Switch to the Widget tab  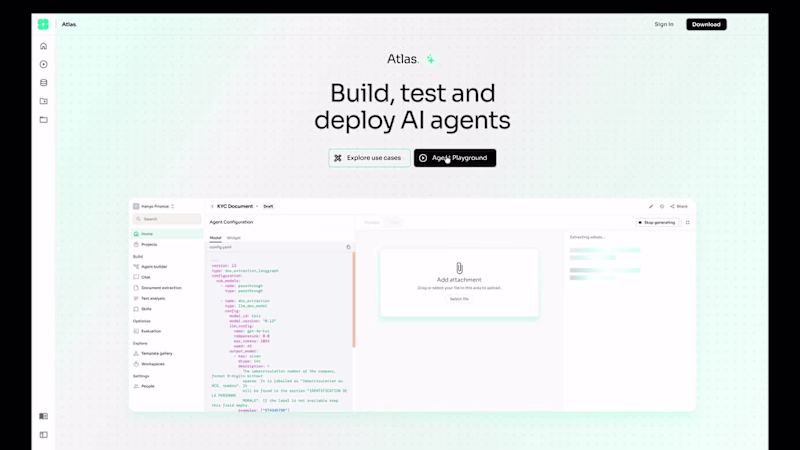tap(233, 238)
